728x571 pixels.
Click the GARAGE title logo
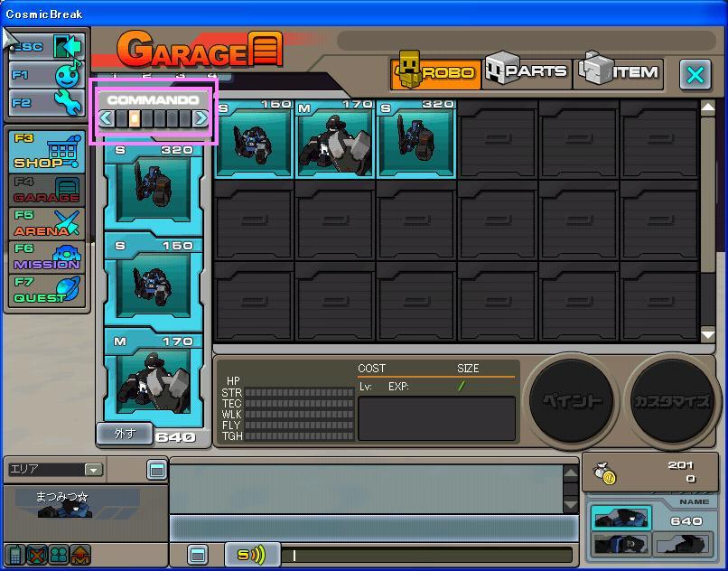(200, 51)
